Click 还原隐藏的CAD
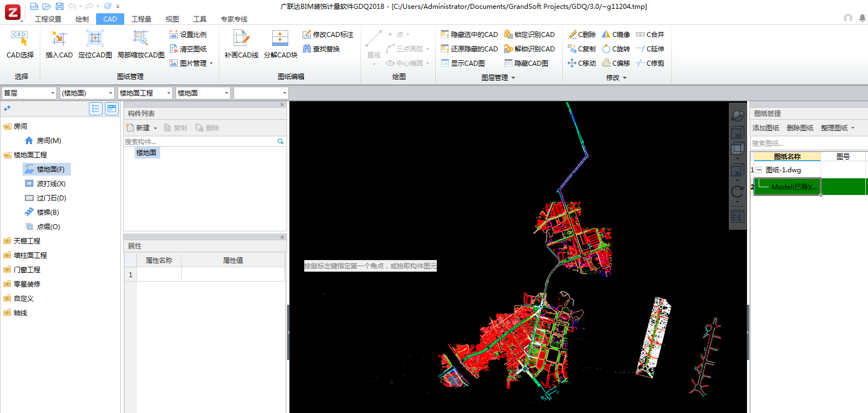The image size is (868, 413). (469, 49)
